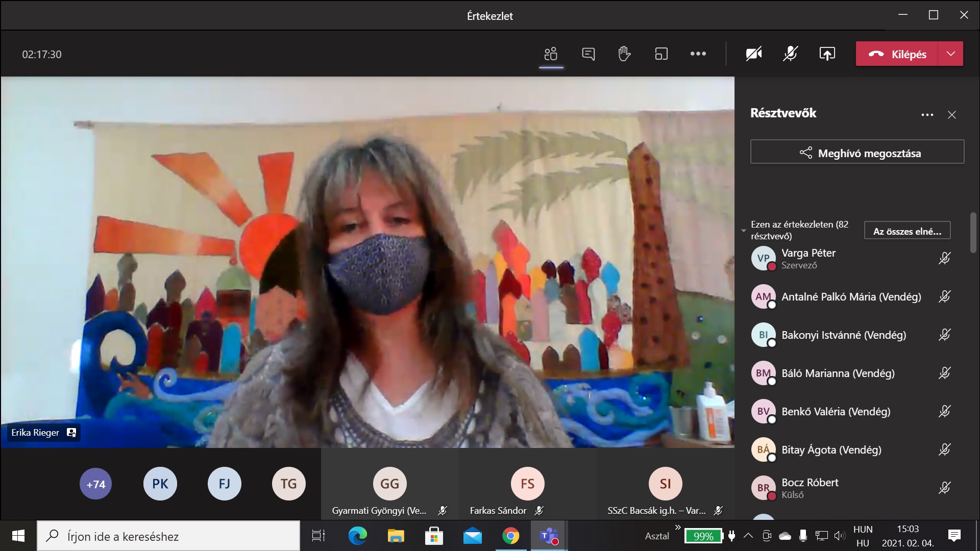The height and width of the screenshot is (551, 980).
Task: Select Benkő Valéria in participant list
Action: pos(836,412)
